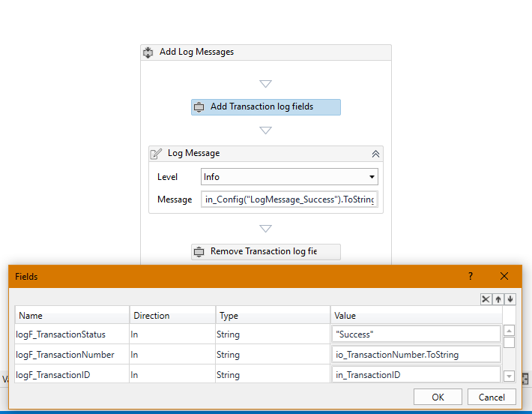Edit the "Success" value field
This screenshot has width=532, height=414.
coord(416,334)
